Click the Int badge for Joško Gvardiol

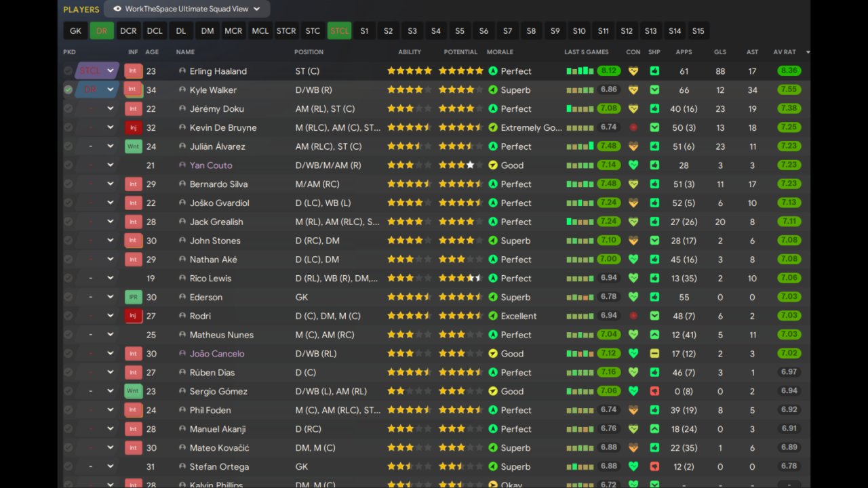pos(133,203)
